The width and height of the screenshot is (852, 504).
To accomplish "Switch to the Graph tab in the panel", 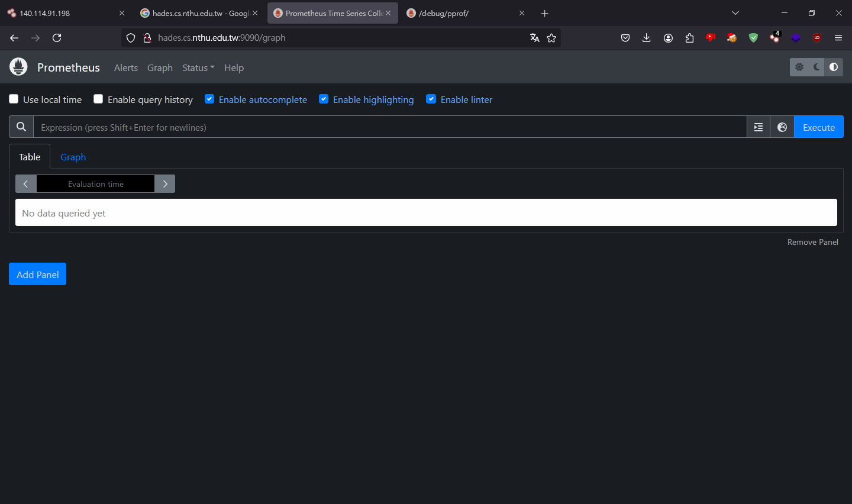I will 73,157.
